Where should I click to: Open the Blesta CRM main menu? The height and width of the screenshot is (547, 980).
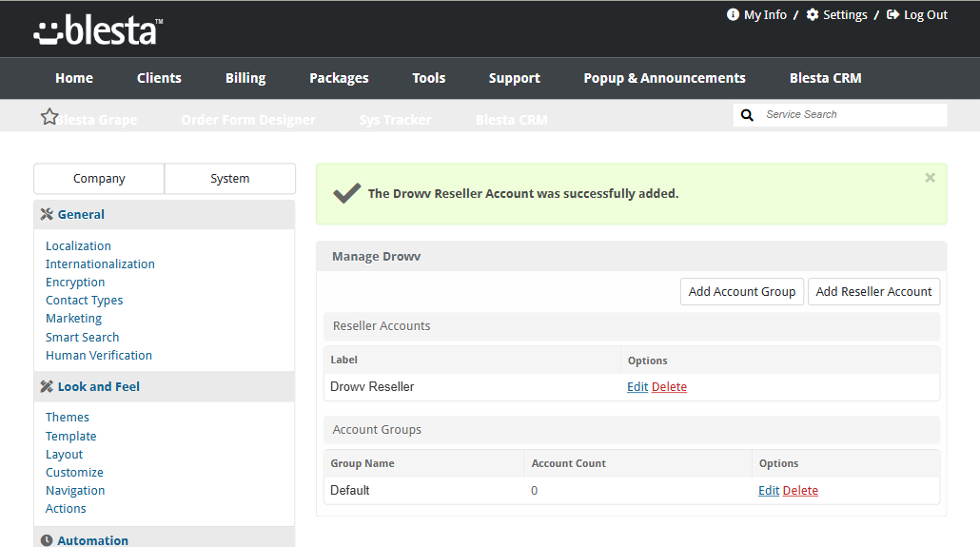(x=825, y=78)
